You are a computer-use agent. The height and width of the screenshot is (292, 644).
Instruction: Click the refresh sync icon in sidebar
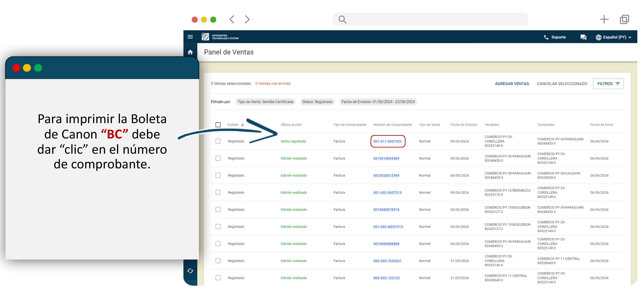tap(190, 271)
